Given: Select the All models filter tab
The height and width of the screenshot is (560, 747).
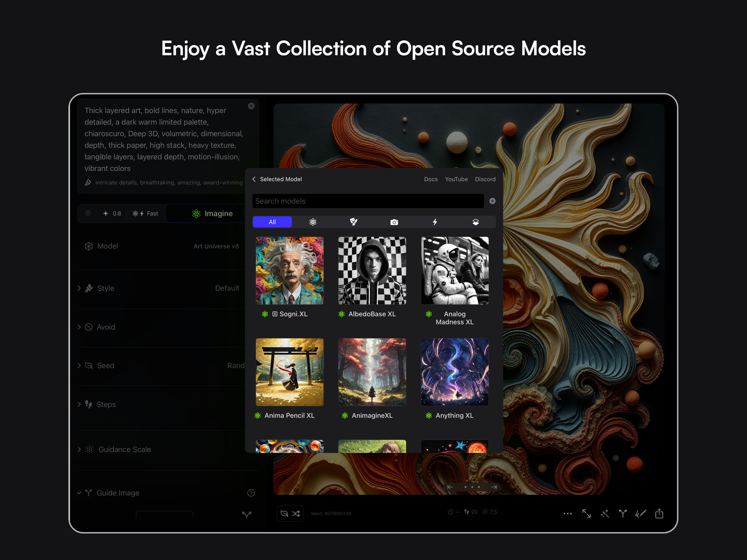Looking at the screenshot, I should tap(272, 222).
